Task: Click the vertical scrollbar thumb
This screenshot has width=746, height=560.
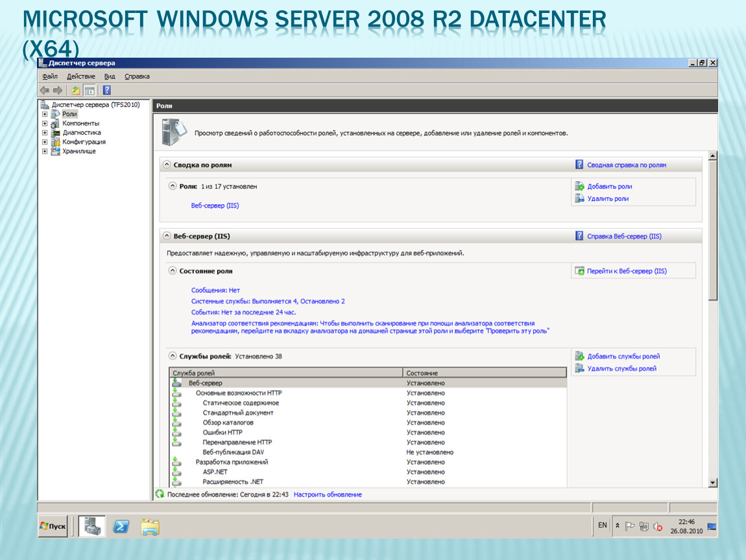Action: coord(712,231)
